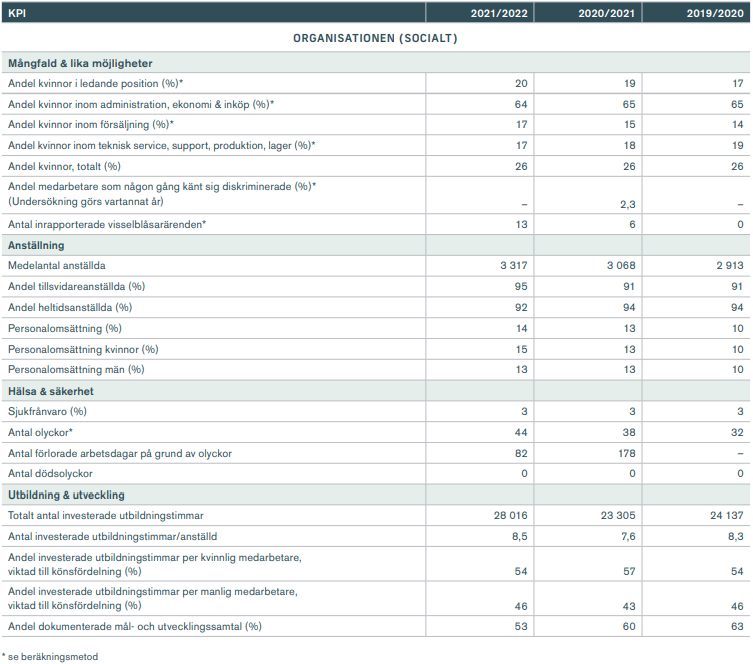Select the value 23 305
The height and width of the screenshot is (664, 753).
tap(618, 516)
